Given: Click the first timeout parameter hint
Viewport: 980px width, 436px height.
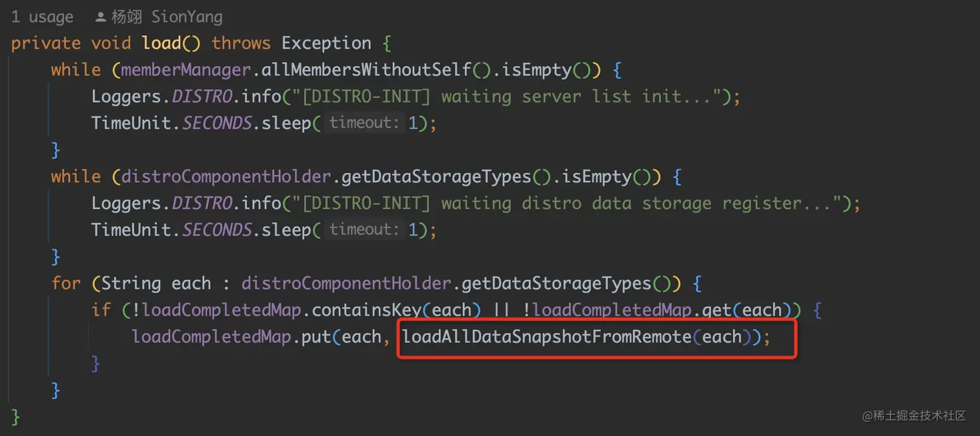Looking at the screenshot, I should [x=364, y=123].
